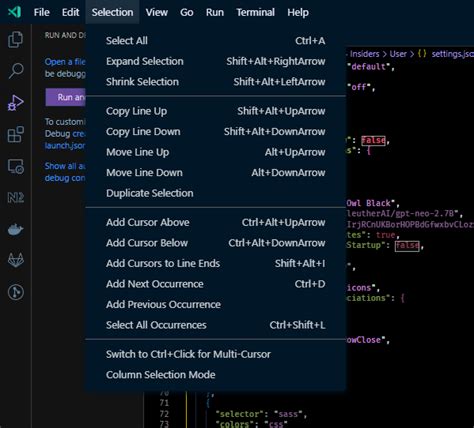
Task: Open the File menu
Action: pyautogui.click(x=42, y=12)
